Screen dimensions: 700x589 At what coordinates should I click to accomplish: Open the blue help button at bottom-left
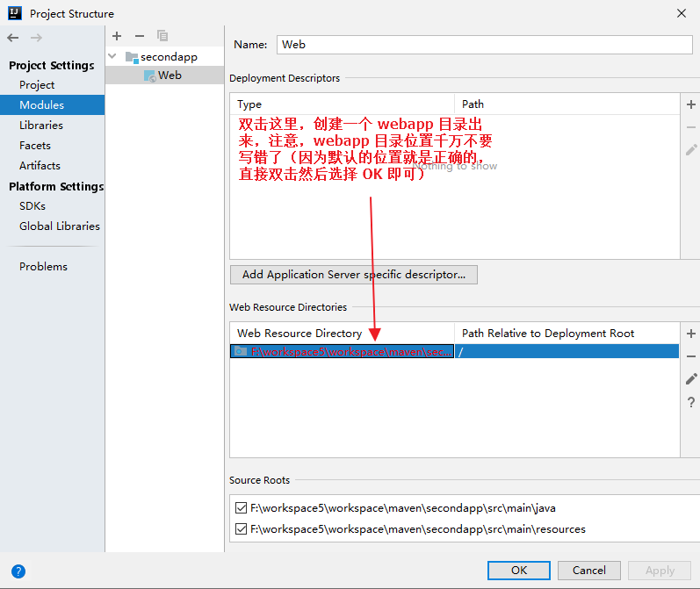(x=18, y=571)
